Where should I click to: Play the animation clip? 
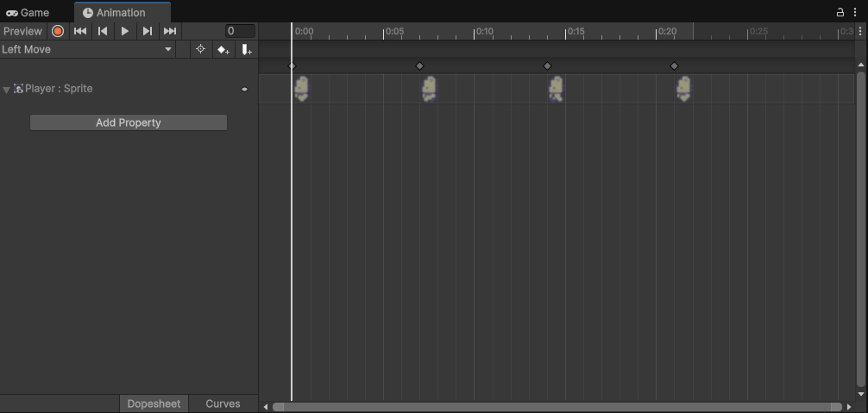[x=124, y=31]
